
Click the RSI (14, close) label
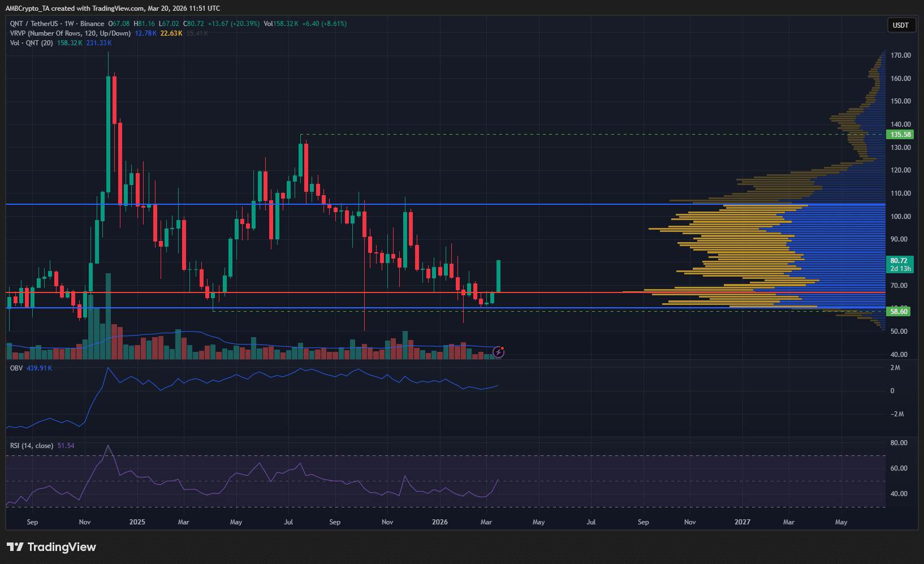pos(32,446)
